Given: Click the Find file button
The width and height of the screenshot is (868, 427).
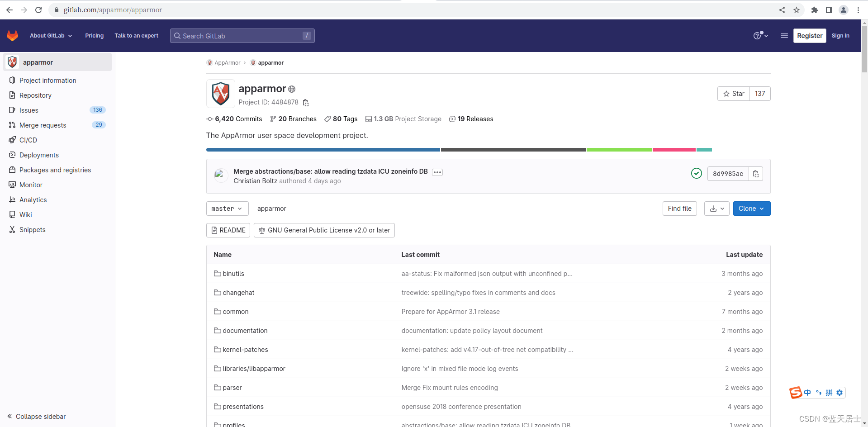Looking at the screenshot, I should (x=680, y=209).
